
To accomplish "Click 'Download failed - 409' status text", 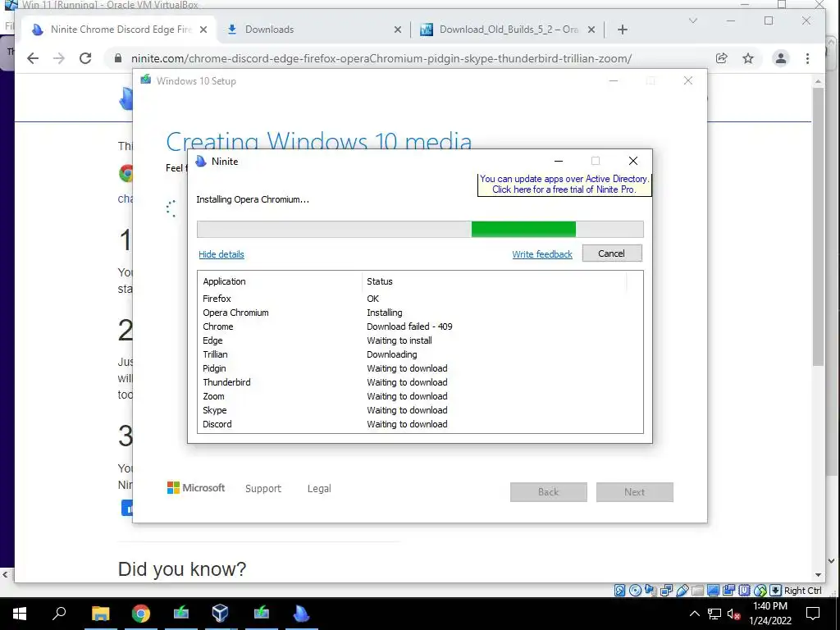I will (x=409, y=326).
